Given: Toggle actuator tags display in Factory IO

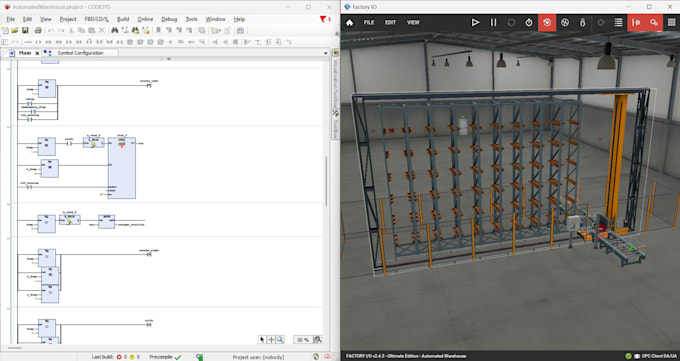Looking at the screenshot, I should click(x=654, y=22).
